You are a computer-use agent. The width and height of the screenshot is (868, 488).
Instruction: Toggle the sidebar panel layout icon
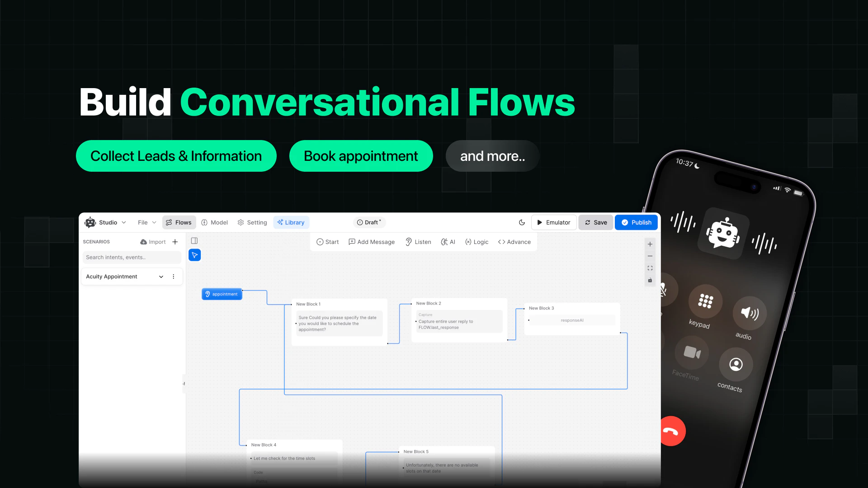point(194,241)
